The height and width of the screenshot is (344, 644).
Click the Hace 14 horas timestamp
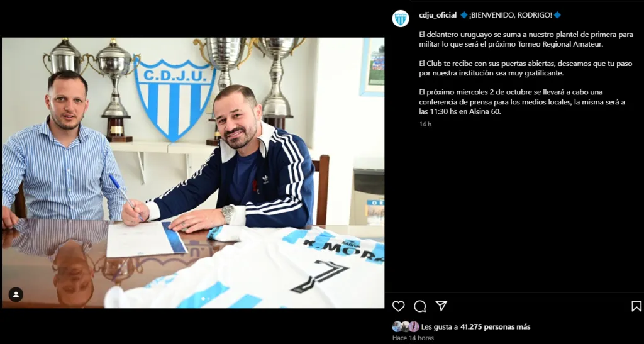pyautogui.click(x=413, y=338)
